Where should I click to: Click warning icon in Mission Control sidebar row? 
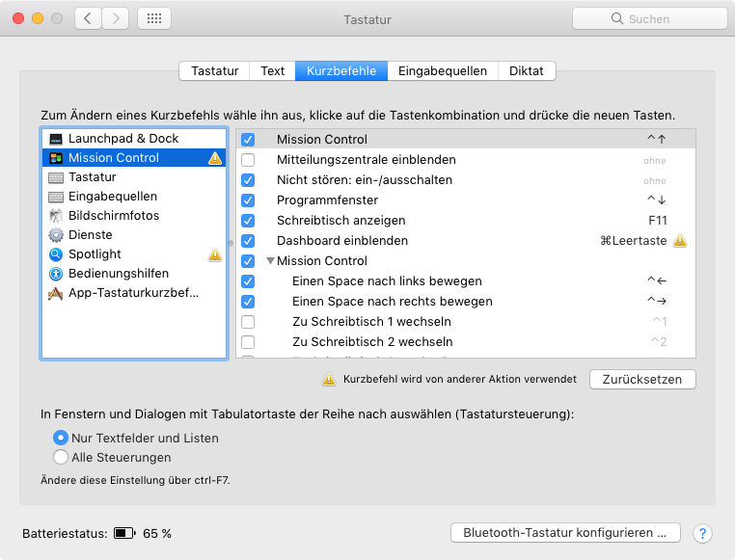[x=215, y=158]
